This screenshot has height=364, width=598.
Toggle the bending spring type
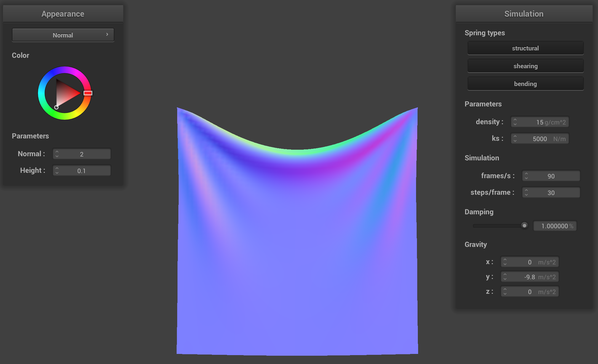click(525, 84)
